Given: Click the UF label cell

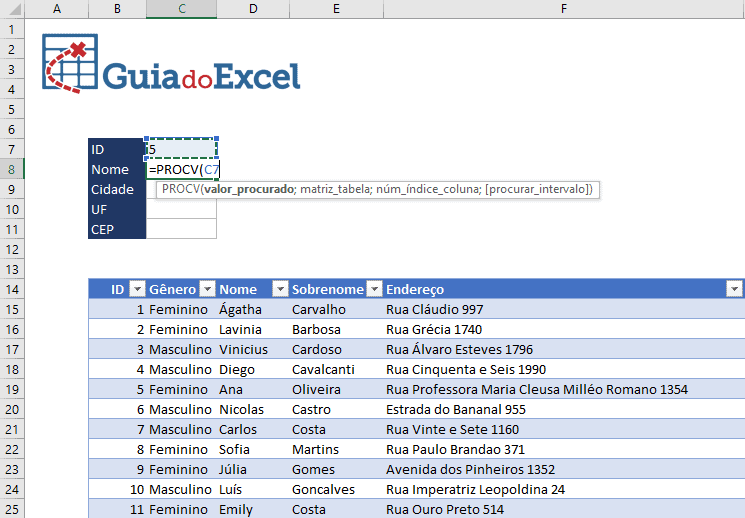Looking at the screenshot, I should (x=117, y=209).
